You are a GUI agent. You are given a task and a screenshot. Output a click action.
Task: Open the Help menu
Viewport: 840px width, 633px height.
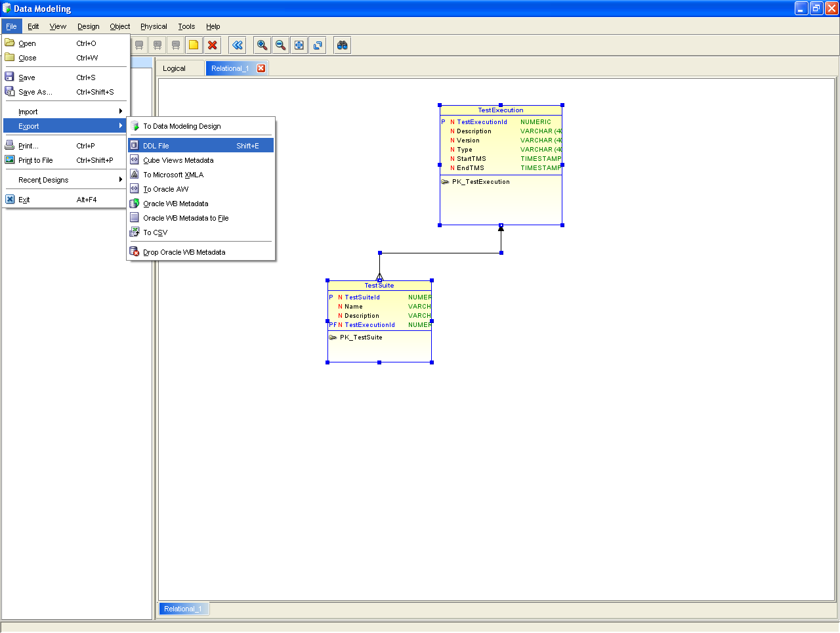point(213,26)
